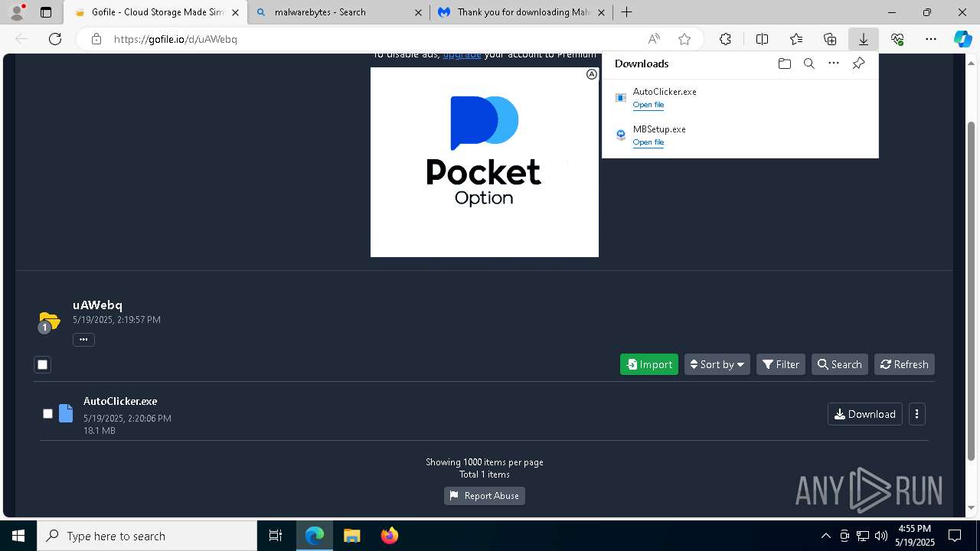
Task: Toggle the split screen icon
Action: pyautogui.click(x=762, y=39)
